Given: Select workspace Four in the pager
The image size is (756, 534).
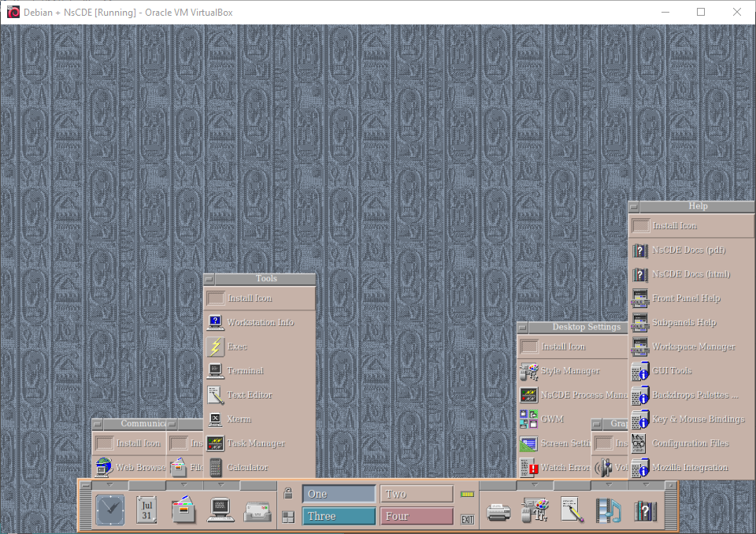Looking at the screenshot, I should (x=417, y=516).
